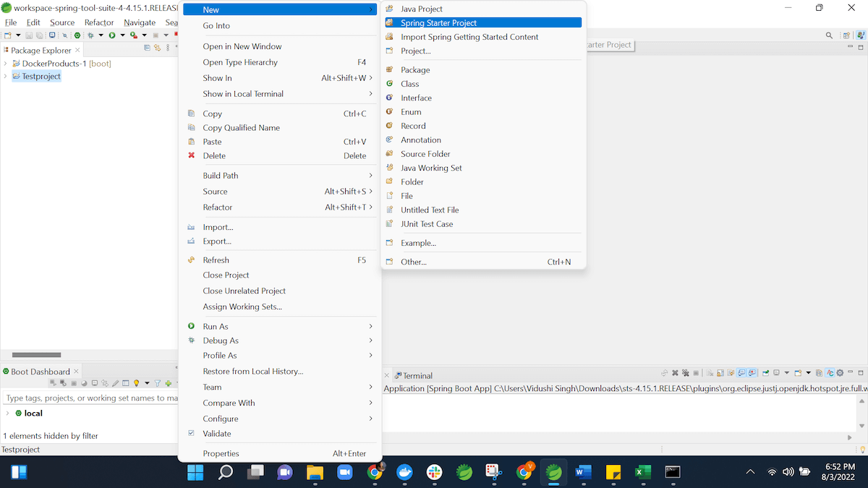Open the Run button dropdown arrow
The image size is (868, 488).
point(123,35)
